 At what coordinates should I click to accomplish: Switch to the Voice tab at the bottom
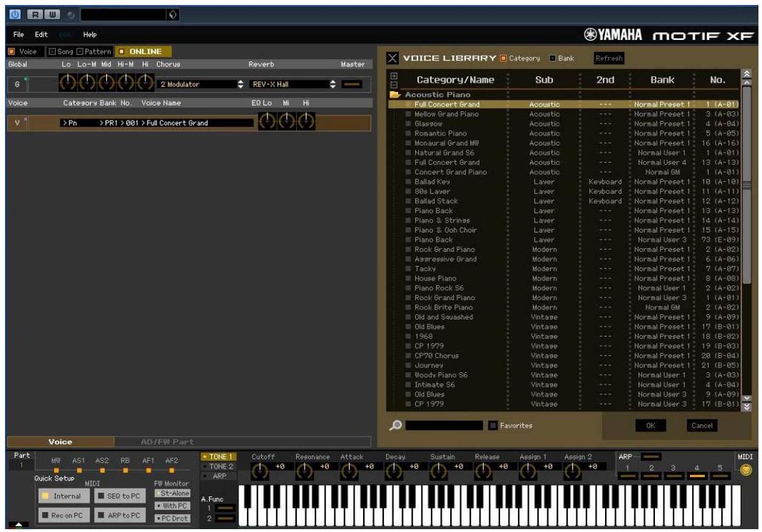click(60, 441)
